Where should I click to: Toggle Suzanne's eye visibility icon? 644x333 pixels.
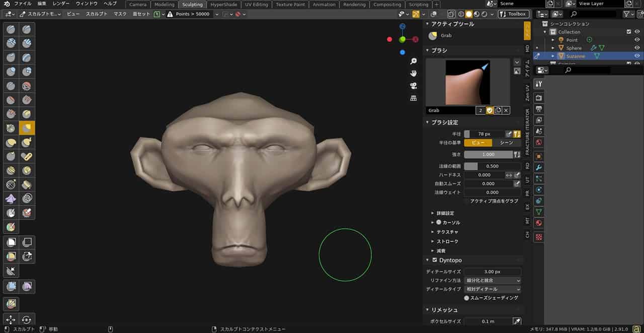pyautogui.click(x=637, y=56)
